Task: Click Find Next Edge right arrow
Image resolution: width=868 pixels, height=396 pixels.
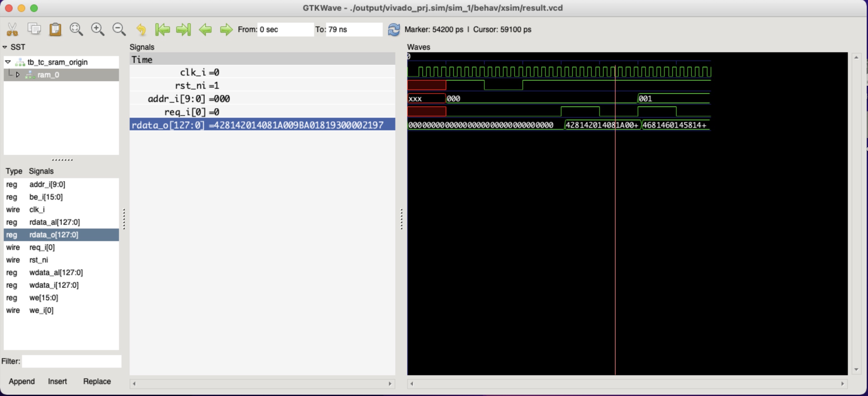Action: pyautogui.click(x=226, y=29)
